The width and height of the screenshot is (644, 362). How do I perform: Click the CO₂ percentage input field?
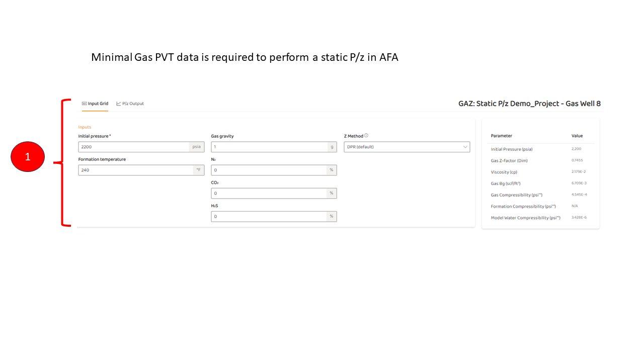[x=269, y=193]
